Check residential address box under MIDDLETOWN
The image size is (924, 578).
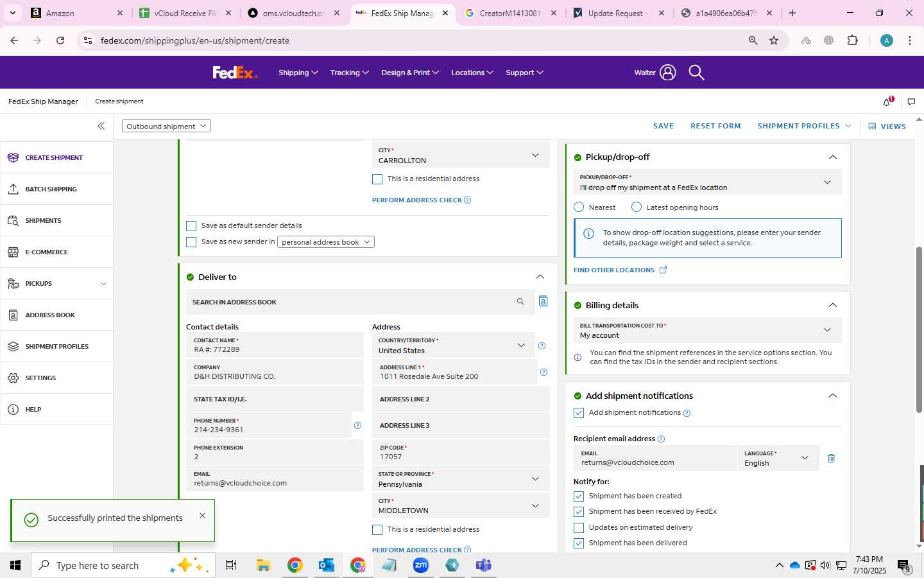(377, 530)
